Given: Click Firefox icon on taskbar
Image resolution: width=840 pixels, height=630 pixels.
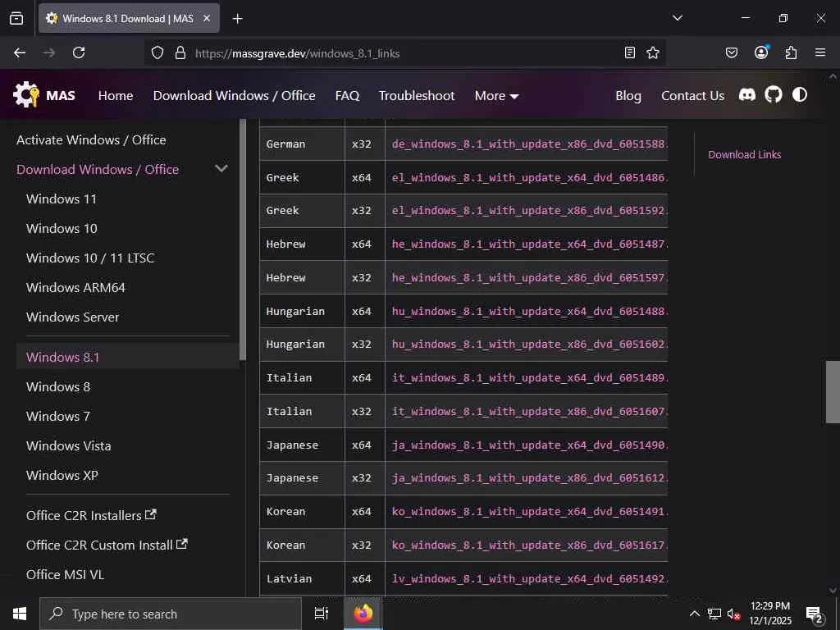Looking at the screenshot, I should 363,614.
